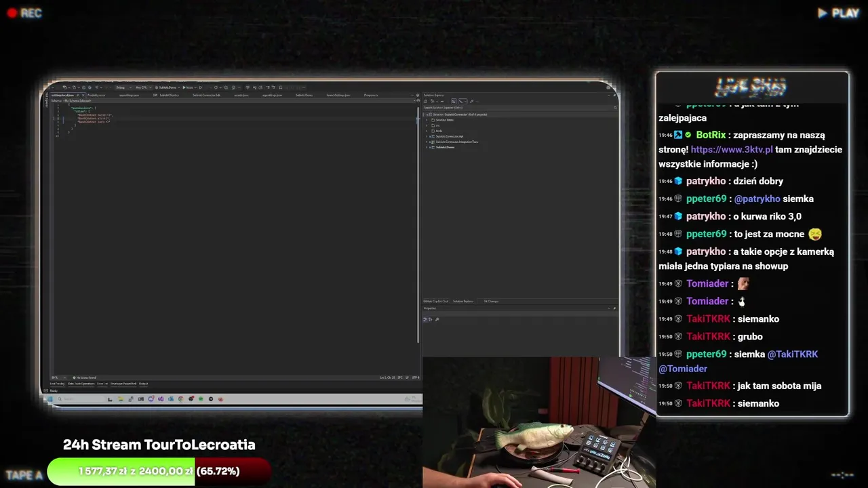Click the BotRix username in chat
868x488 pixels.
click(711, 135)
